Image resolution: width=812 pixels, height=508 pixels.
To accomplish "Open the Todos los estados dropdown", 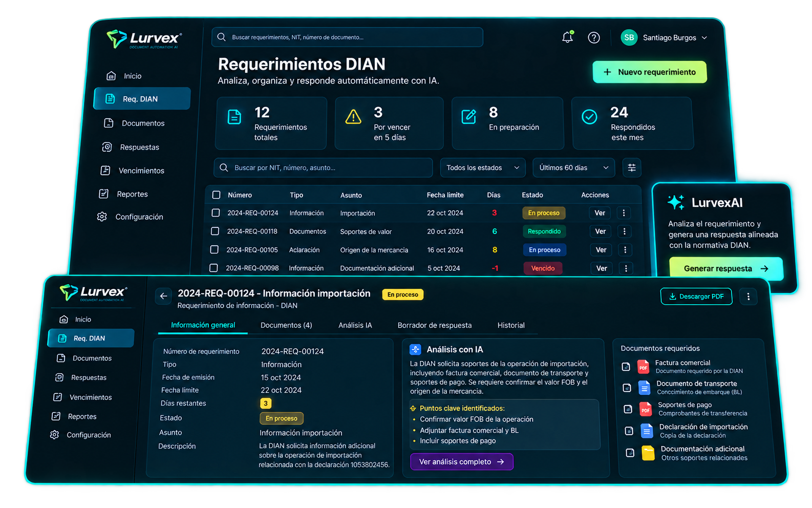I will coord(483,167).
